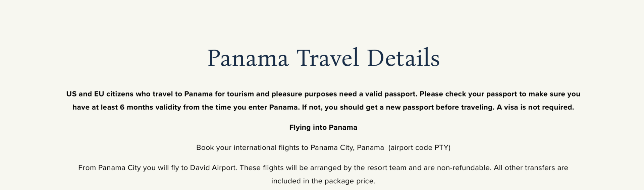Click the word "Details" in the heading
This screenshot has width=644, height=190.
tap(404, 58)
